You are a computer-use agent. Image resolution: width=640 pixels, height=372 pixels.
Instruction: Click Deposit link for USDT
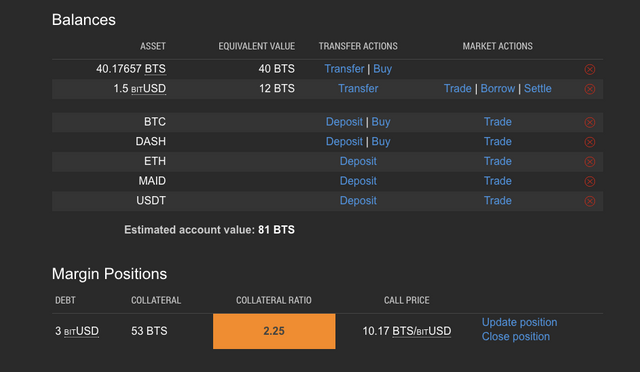coord(358,200)
